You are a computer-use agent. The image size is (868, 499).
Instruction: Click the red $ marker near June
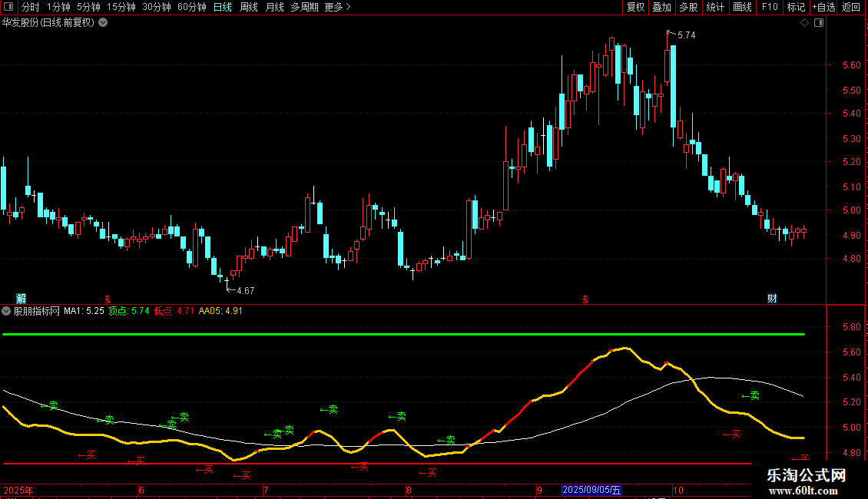[x=108, y=299]
